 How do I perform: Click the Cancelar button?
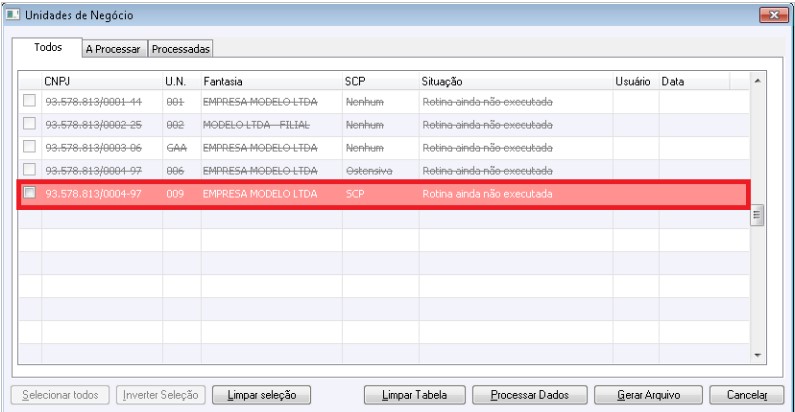tap(747, 395)
